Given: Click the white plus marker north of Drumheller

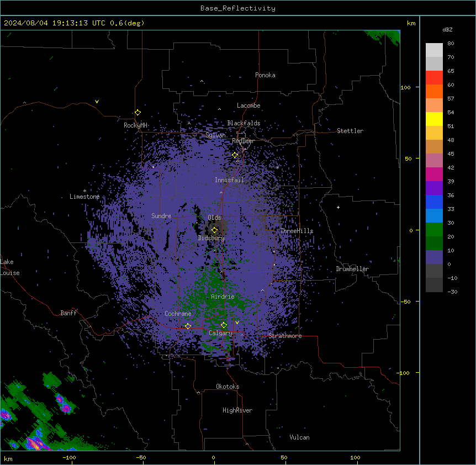Looking at the screenshot, I should click(x=338, y=207).
